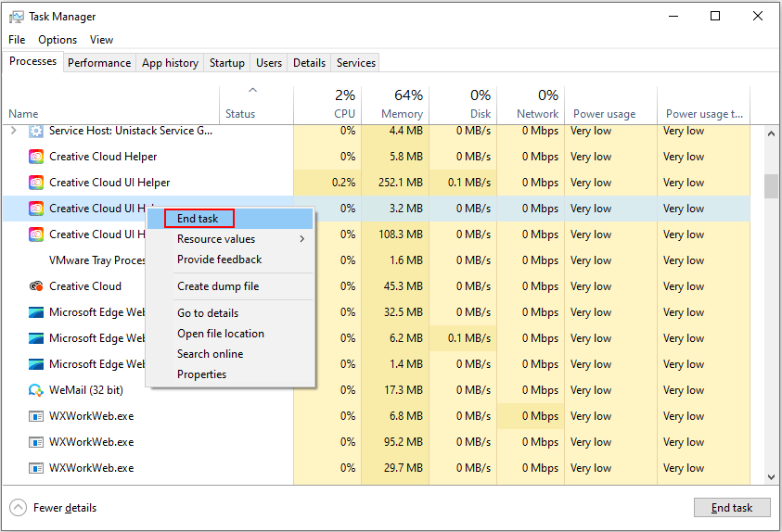
Task: Click icon of Creative Cloud UI row using 3.2 MB
Action: (x=36, y=209)
